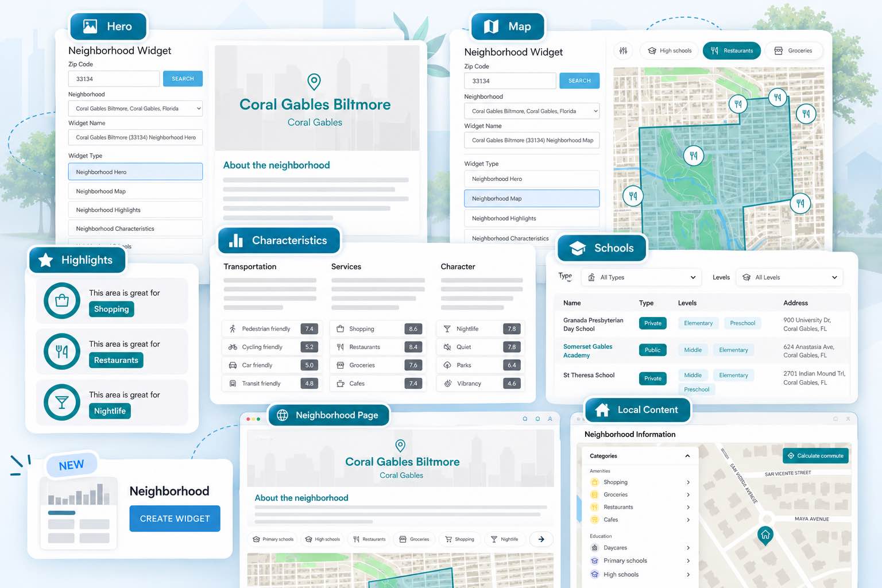Click the map filter settings icon

(x=624, y=51)
